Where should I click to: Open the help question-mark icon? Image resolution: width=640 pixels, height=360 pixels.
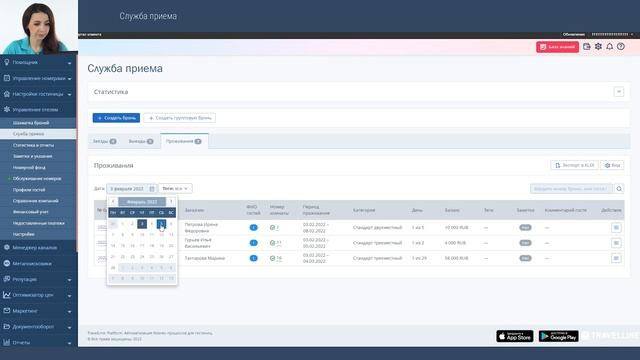tap(621, 47)
